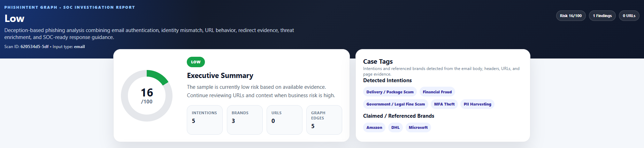Image resolution: width=644 pixels, height=148 pixels.
Task: Select the DHL brand tag
Action: (396, 127)
